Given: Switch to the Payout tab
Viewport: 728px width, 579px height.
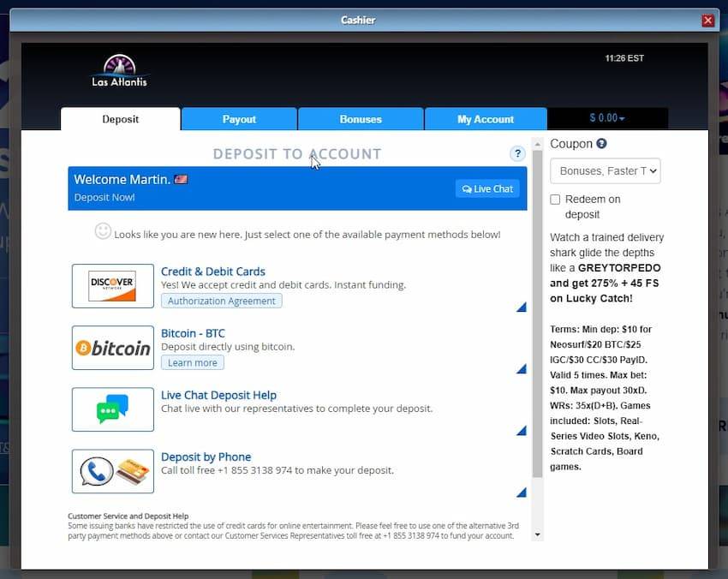Looking at the screenshot, I should [239, 119].
